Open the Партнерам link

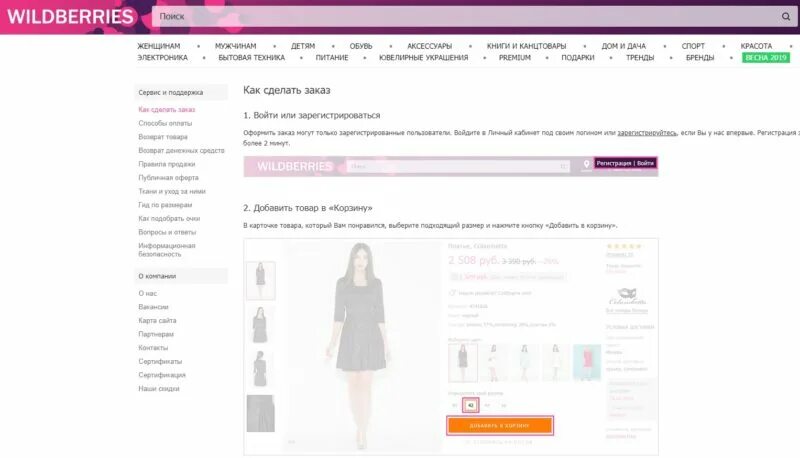coord(156,335)
